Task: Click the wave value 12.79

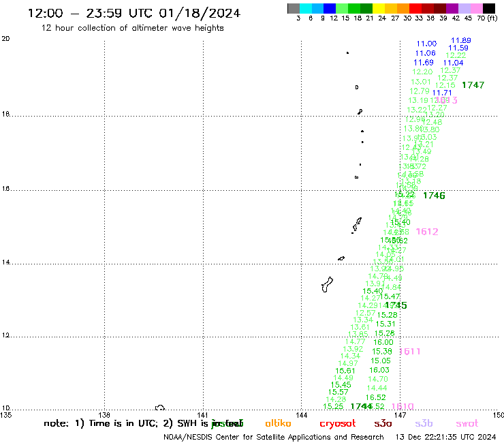Action: (420, 91)
